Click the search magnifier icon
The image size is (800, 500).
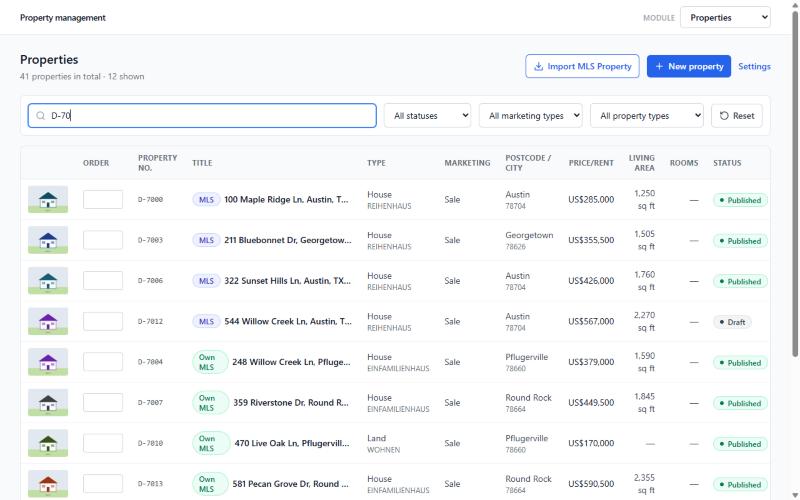point(40,116)
